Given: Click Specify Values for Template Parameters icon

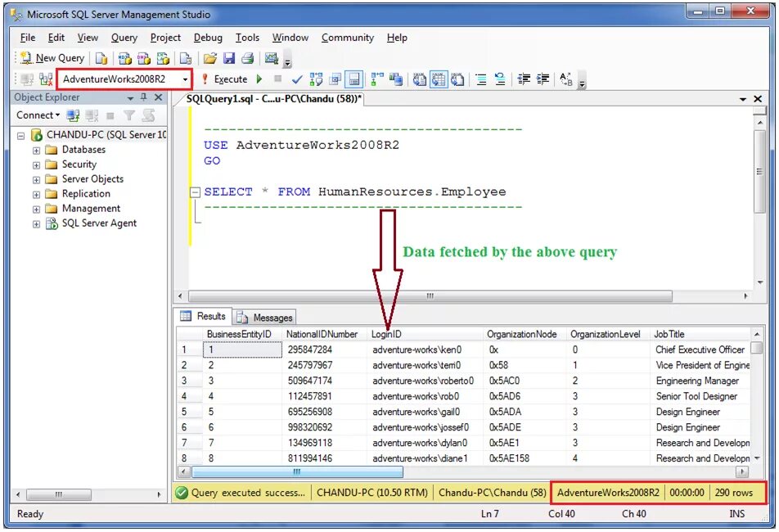Looking at the screenshot, I should pos(566,79).
